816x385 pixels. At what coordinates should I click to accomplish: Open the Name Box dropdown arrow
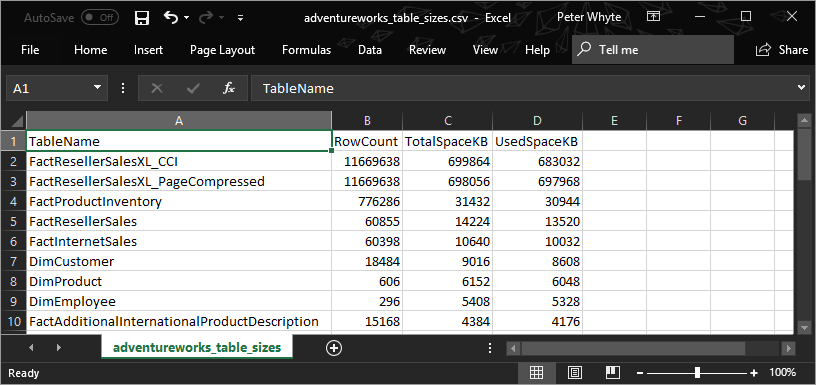(x=97, y=88)
